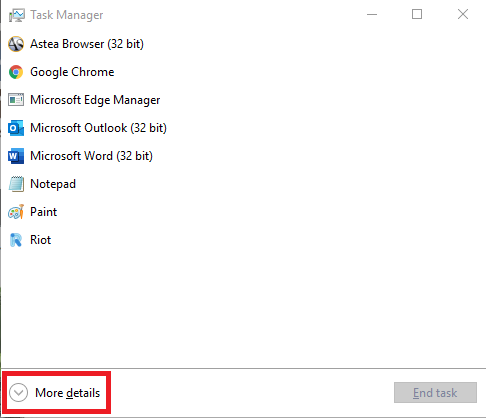This screenshot has height=418, width=486.
Task: Select the Notepad icon
Action: (16, 184)
